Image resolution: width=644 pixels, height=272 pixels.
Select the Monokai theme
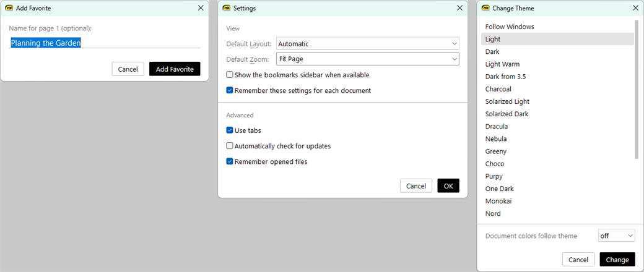(557, 201)
